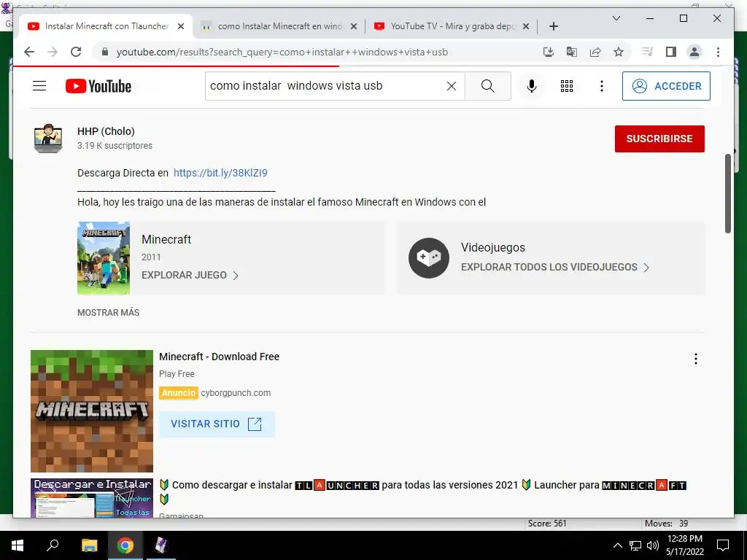Bookmark this page with star
The height and width of the screenshot is (560, 747).
pos(619,52)
